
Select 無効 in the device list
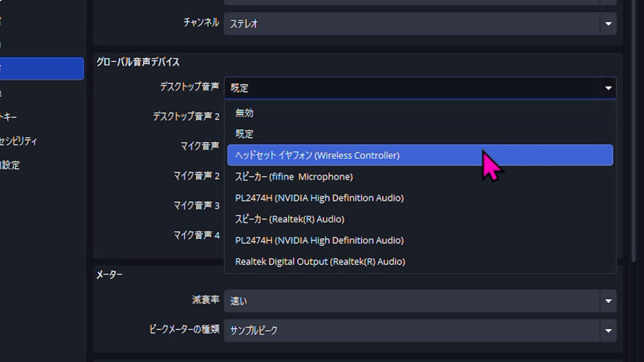click(x=244, y=113)
